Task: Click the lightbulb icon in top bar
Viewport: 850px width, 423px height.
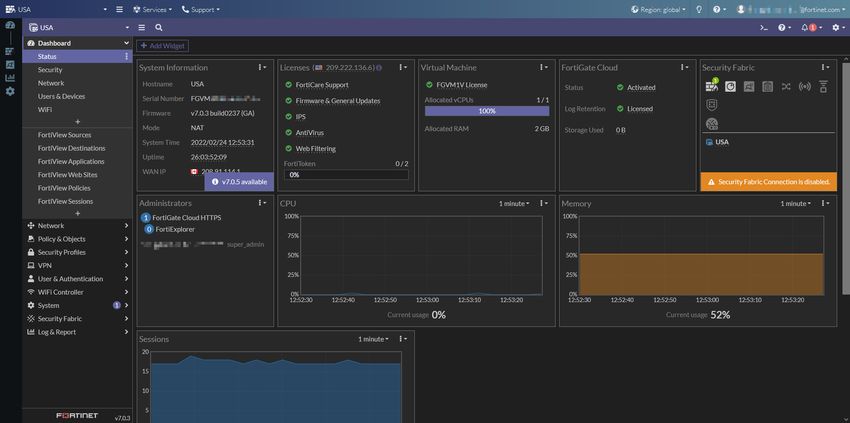Action: click(699, 9)
